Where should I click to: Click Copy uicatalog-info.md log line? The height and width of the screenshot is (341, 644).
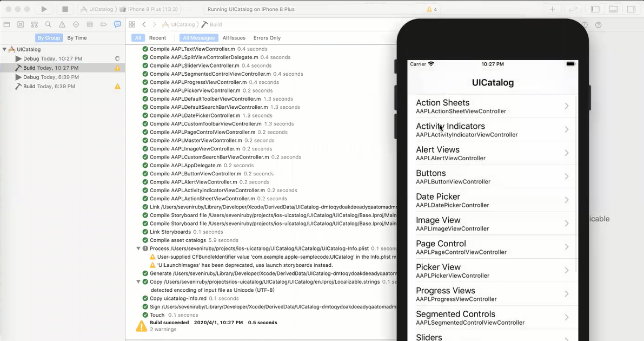click(190, 298)
